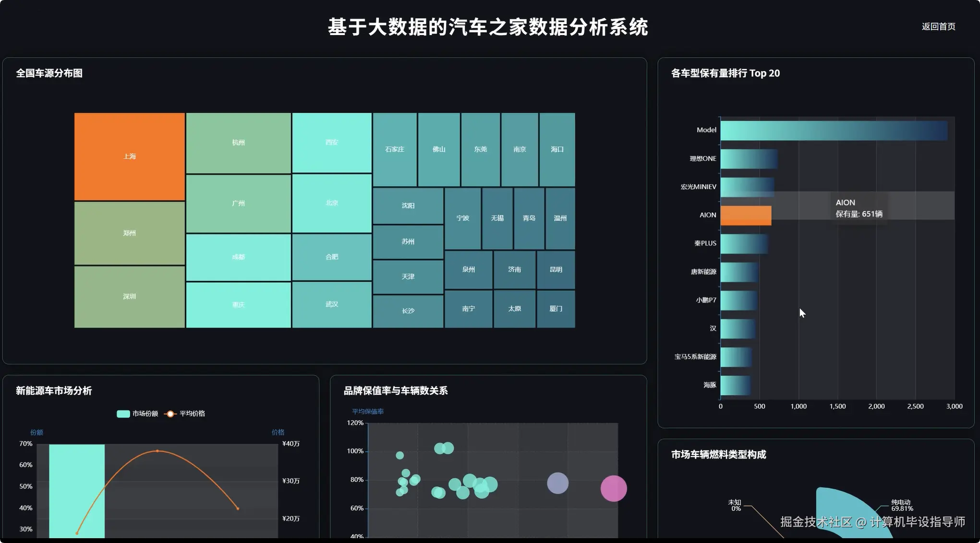Click the 武汉 cell in the car source map

click(331, 304)
